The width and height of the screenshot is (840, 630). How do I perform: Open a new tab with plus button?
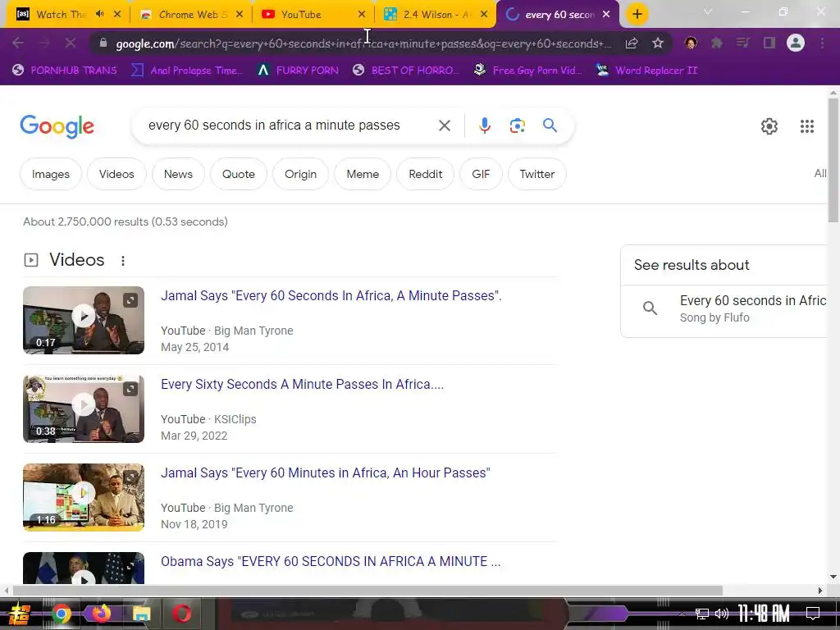tap(637, 14)
